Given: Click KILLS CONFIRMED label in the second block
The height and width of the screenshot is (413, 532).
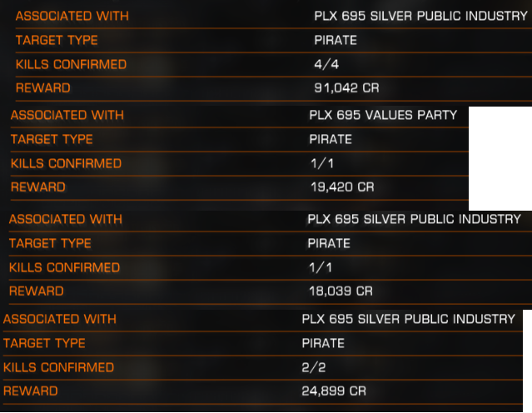Looking at the screenshot, I should 66,163.
